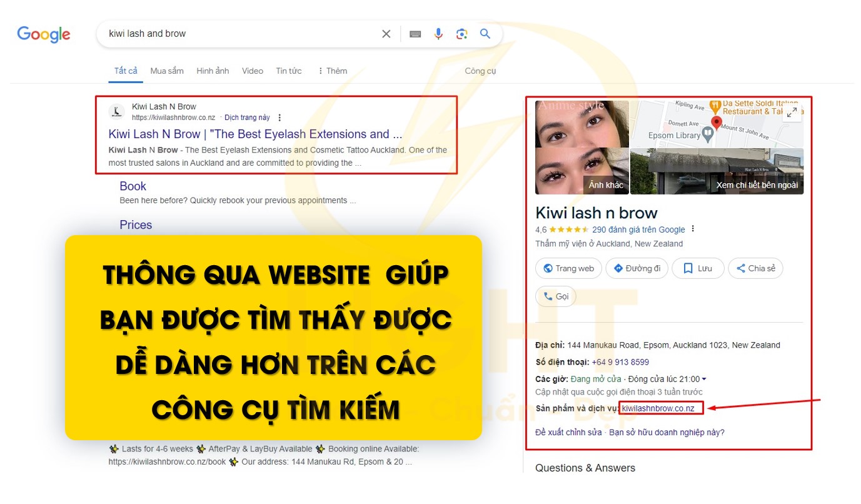The width and height of the screenshot is (861, 504).
Task: Click the phone number +64 9 913 8599
Action: click(x=620, y=362)
